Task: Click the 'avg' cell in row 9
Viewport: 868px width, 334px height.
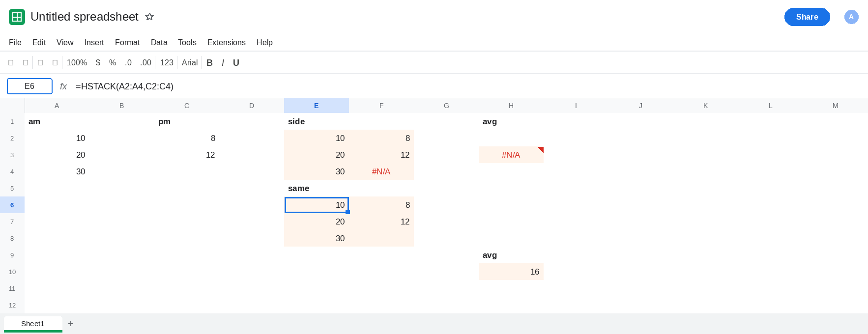Action: [511, 255]
